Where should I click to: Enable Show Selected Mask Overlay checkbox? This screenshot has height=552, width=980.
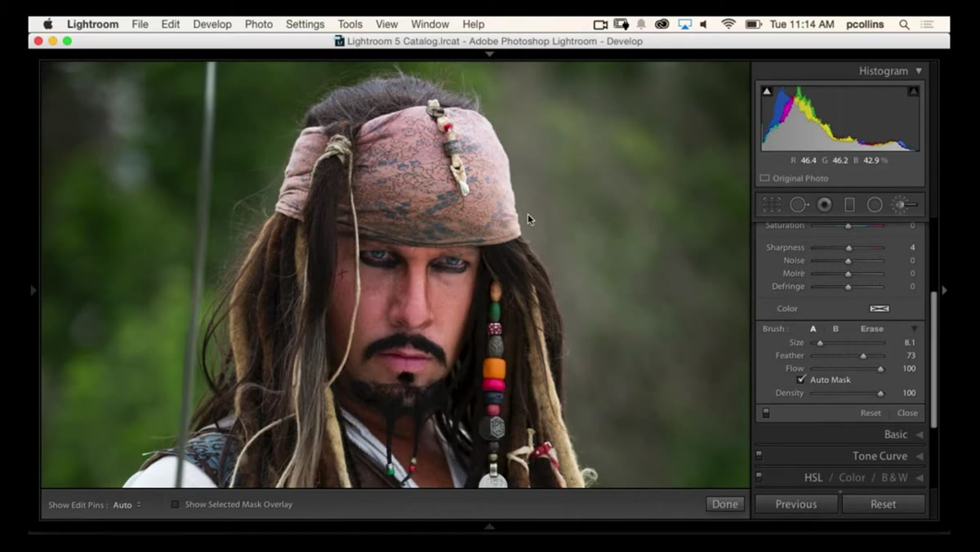tap(175, 505)
